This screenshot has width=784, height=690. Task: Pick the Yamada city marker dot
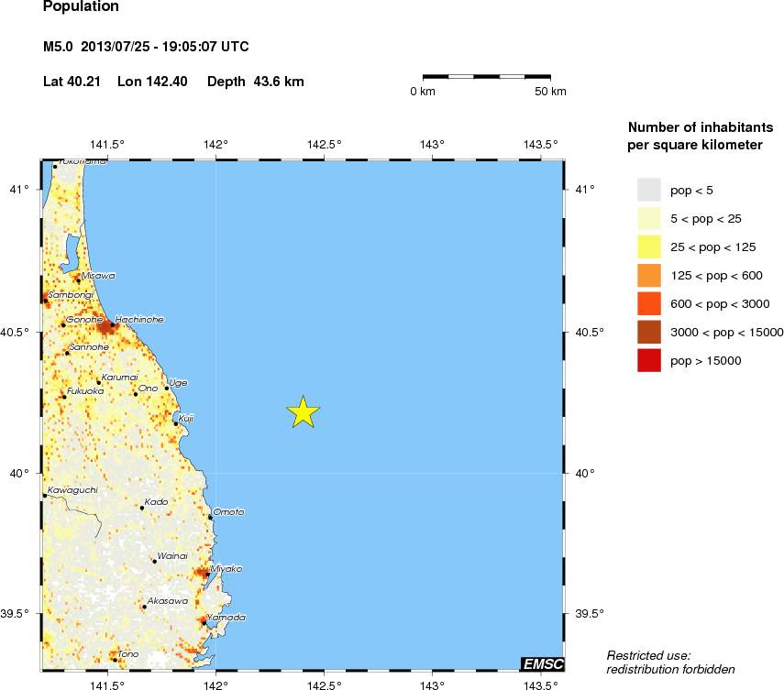pos(204,623)
